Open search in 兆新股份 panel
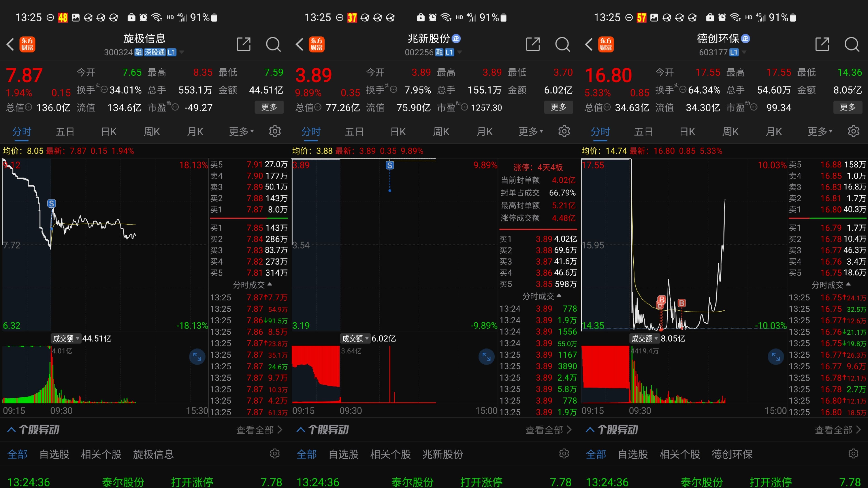The width and height of the screenshot is (868, 488). (x=562, y=44)
